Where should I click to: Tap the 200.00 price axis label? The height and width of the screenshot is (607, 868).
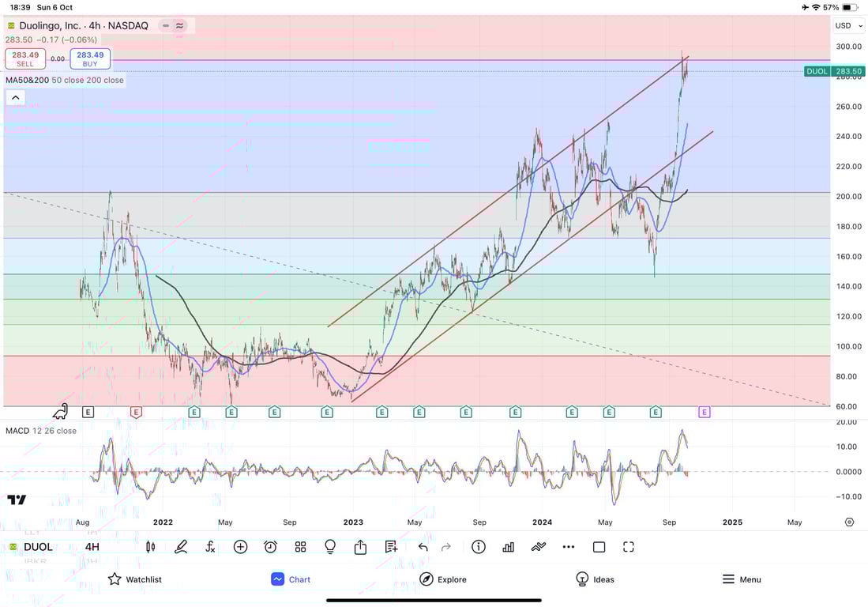(x=849, y=197)
